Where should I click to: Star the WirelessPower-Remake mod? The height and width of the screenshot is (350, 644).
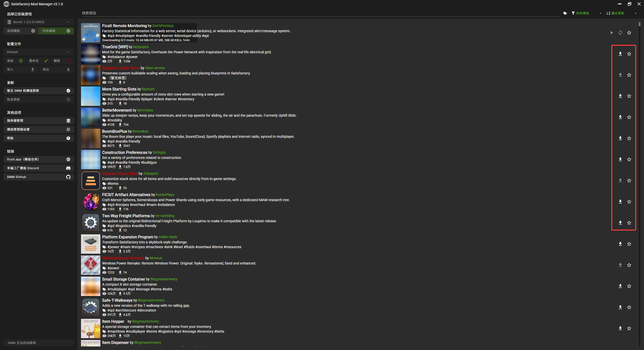(629, 265)
